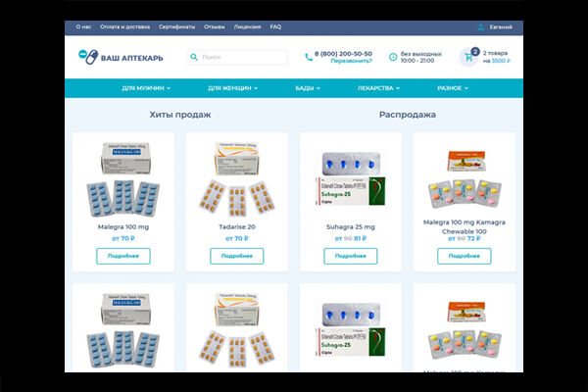Click the search magnifier icon
This screenshot has height=392, width=588.
(194, 57)
